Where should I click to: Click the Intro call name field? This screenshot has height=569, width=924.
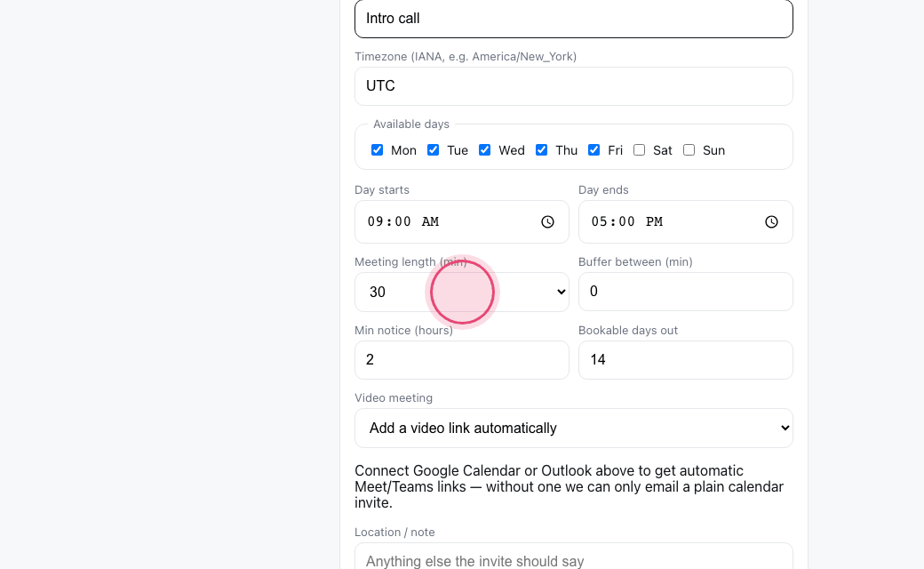click(x=573, y=19)
